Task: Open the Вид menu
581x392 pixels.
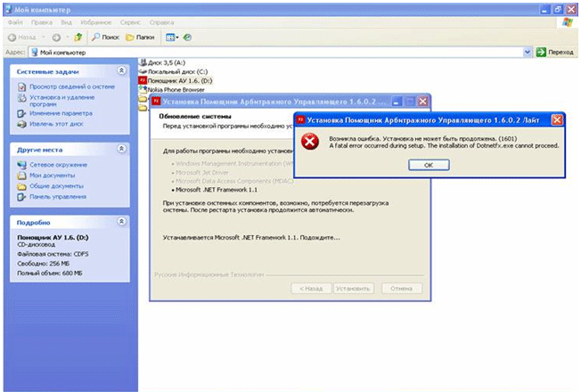Action: [x=66, y=22]
